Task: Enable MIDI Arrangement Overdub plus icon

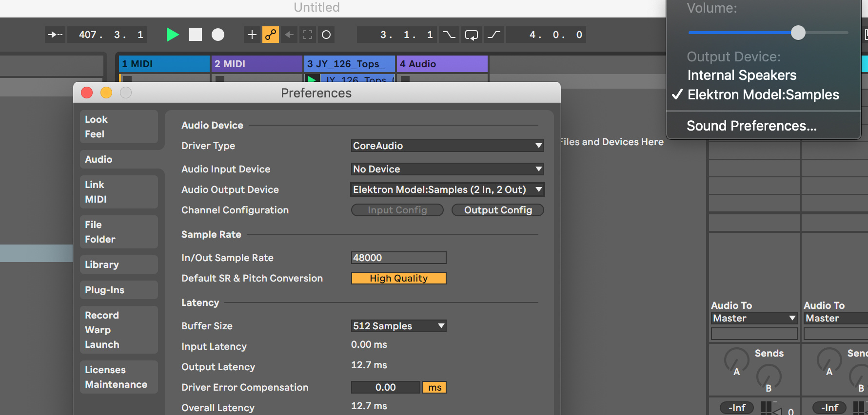Action: (x=252, y=35)
